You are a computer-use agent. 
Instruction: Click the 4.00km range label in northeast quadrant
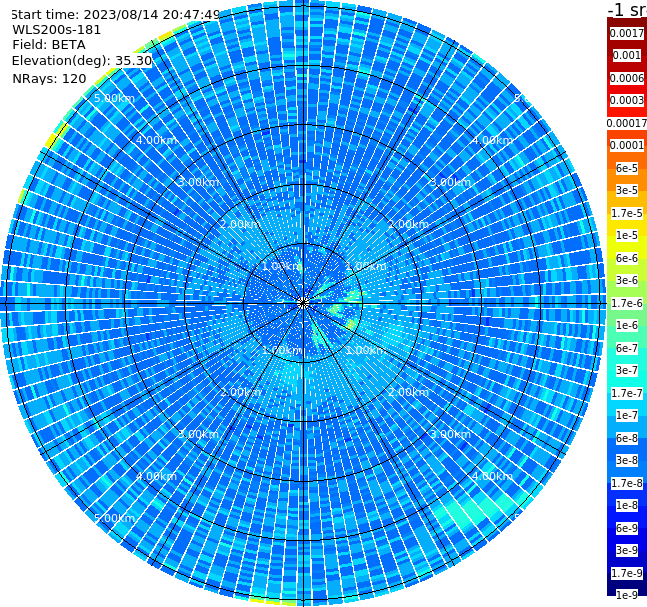click(x=492, y=140)
